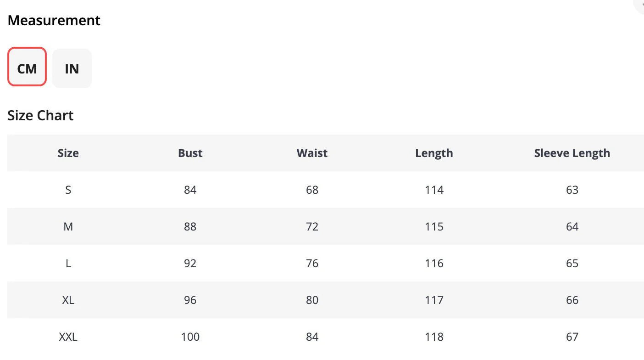The width and height of the screenshot is (644, 360).
Task: Click the bust value 96 for XL
Action: pyautogui.click(x=190, y=300)
